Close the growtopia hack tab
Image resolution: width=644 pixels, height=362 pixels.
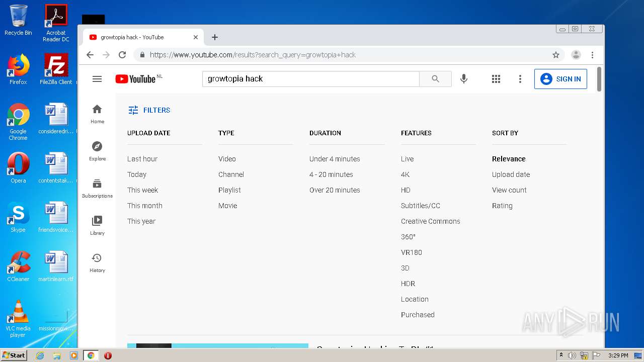click(x=196, y=37)
